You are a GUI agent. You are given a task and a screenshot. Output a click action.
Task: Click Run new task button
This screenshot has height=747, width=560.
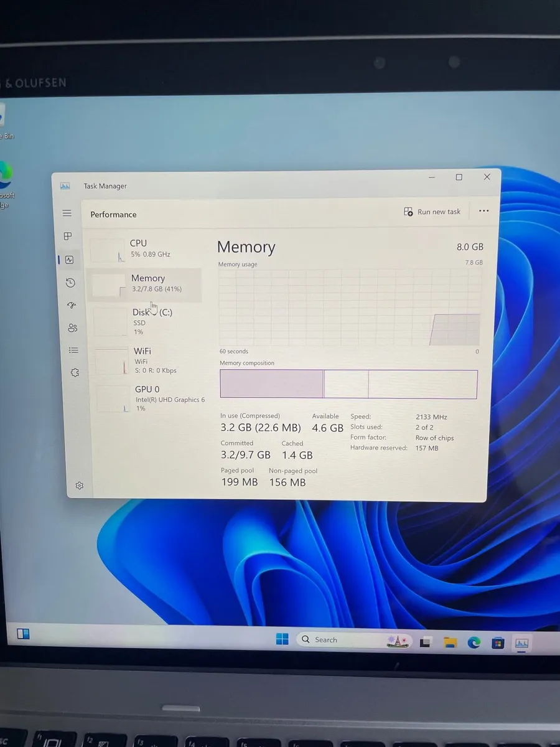432,212
